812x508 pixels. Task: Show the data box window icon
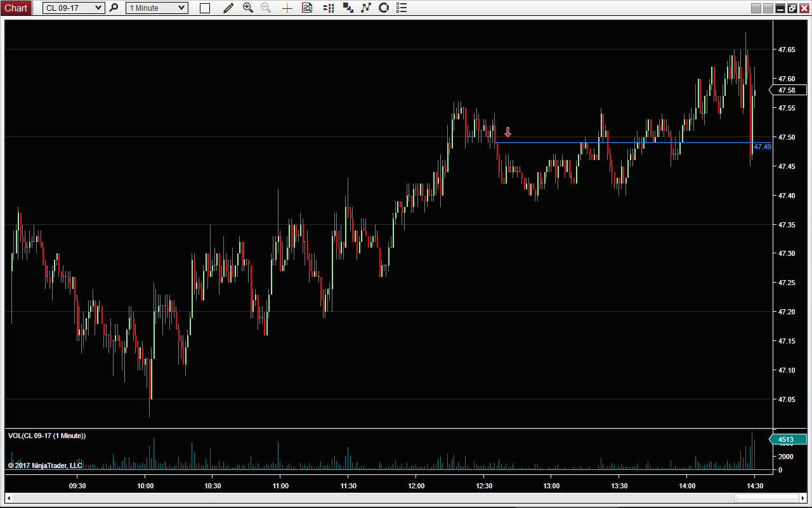[307, 8]
